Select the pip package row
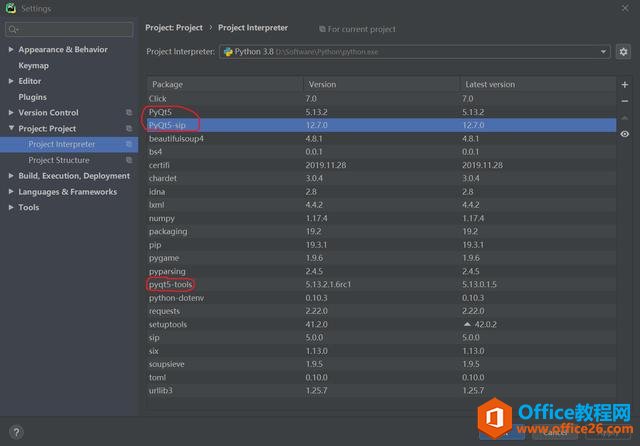Viewport: 640px width, 446px height. pyautogui.click(x=382, y=245)
